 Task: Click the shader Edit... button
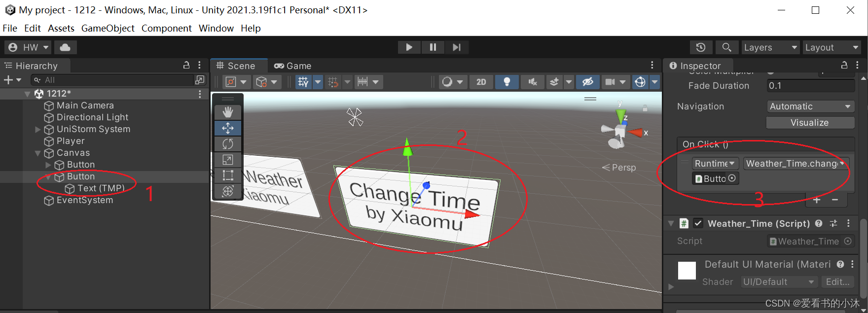point(838,282)
